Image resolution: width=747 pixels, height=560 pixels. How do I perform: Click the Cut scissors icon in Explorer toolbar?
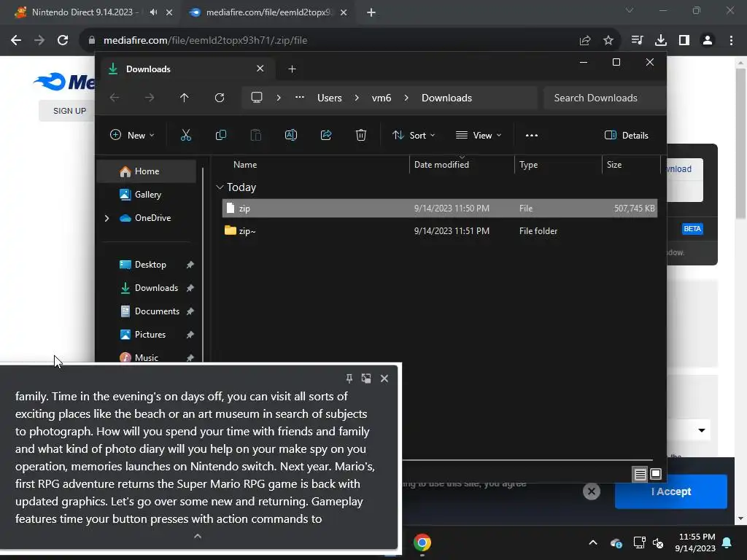tap(186, 135)
